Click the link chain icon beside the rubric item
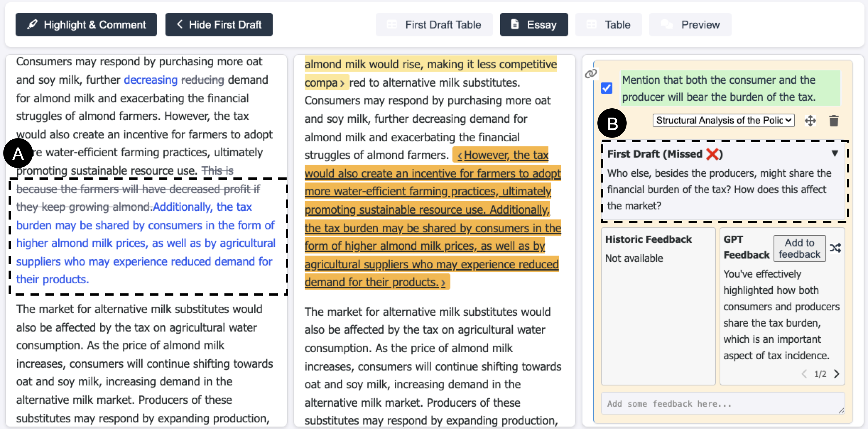Screen dimensions: 868x429 pos(591,74)
